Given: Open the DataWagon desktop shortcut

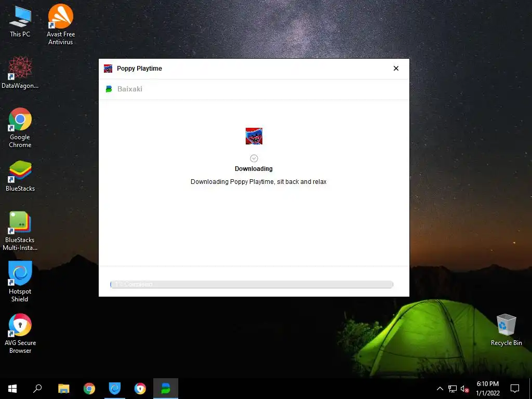Looking at the screenshot, I should [x=20, y=73].
